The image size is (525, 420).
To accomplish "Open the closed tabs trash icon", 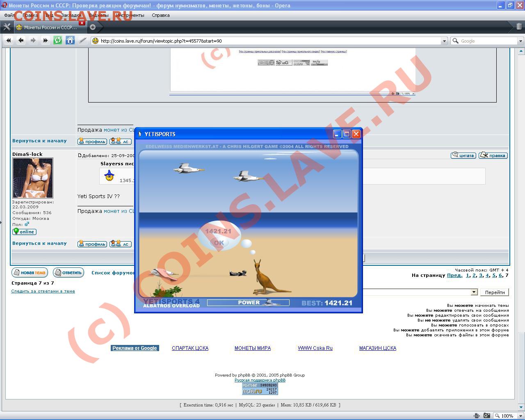I will point(519,27).
